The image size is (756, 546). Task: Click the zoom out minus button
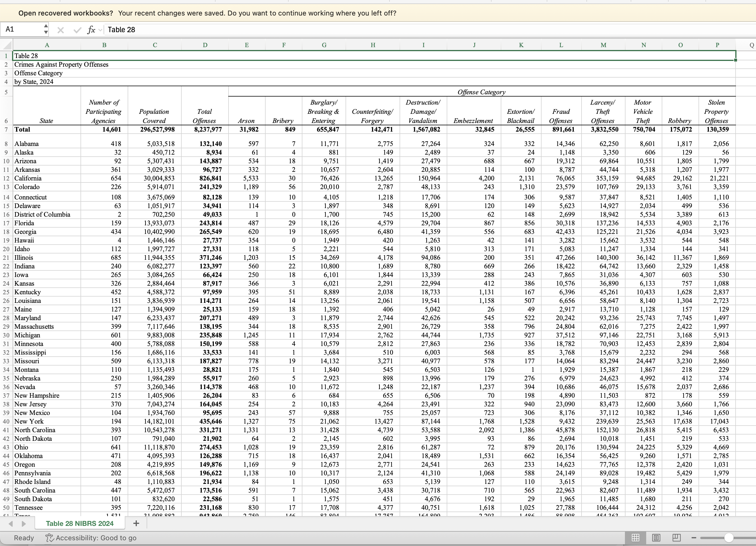(694, 538)
